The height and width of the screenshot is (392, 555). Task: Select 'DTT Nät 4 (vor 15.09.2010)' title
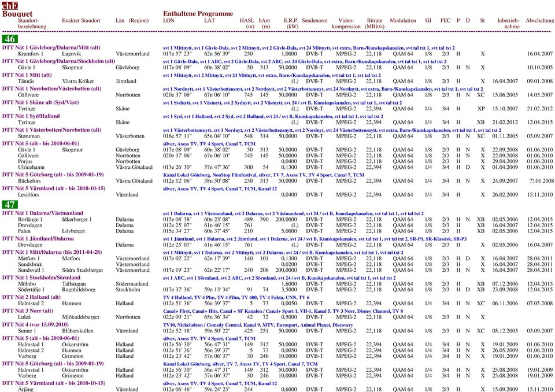point(35,325)
